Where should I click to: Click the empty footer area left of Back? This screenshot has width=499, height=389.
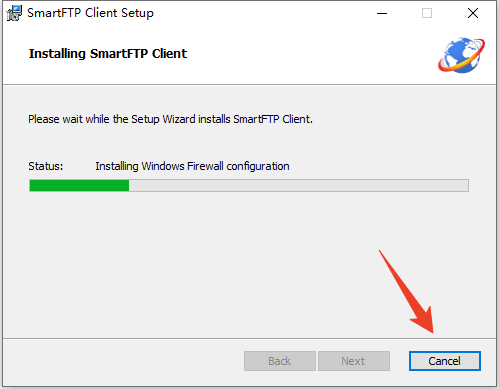click(x=123, y=362)
